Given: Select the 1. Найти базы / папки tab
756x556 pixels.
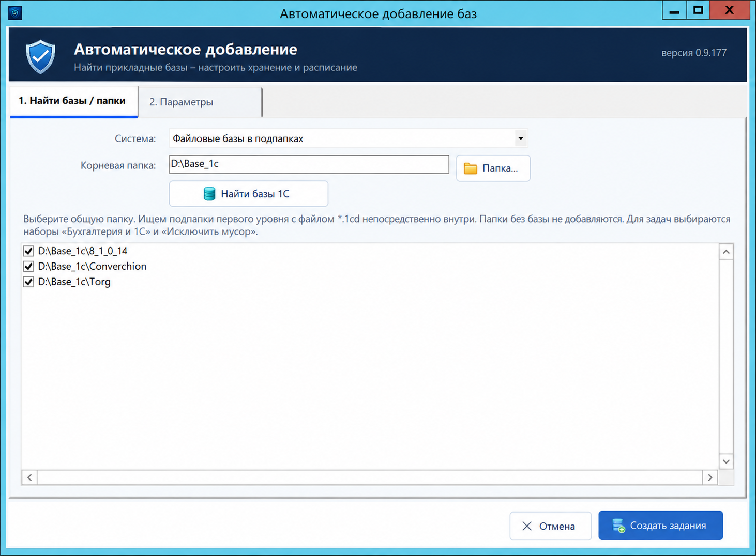Looking at the screenshot, I should pyautogui.click(x=74, y=101).
